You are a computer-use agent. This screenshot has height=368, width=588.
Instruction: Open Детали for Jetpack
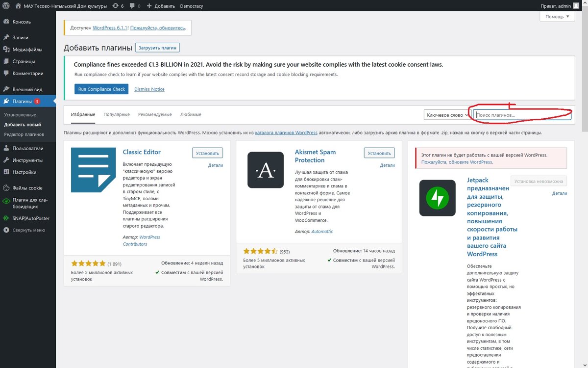tap(559, 193)
